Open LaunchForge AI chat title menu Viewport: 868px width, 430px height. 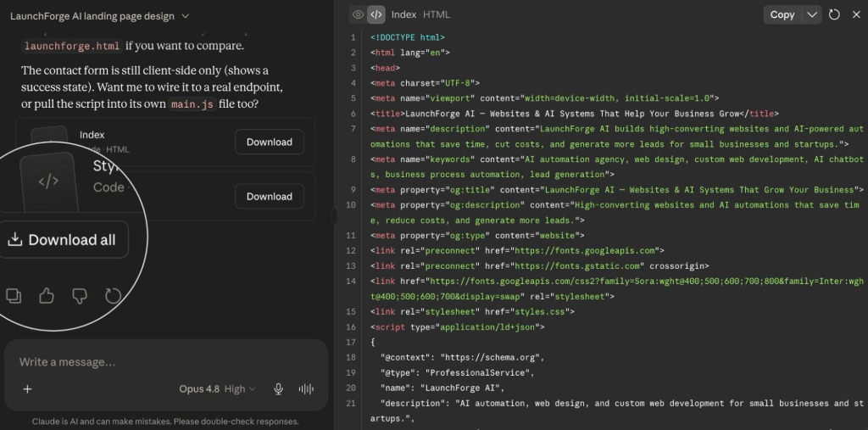click(x=100, y=16)
